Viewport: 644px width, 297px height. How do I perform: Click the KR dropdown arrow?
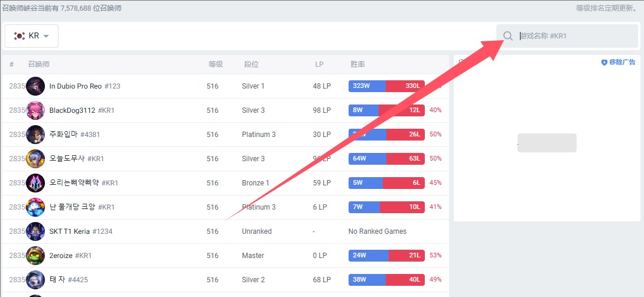[46, 37]
